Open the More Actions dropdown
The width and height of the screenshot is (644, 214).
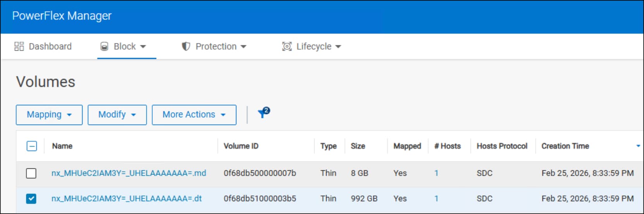(x=194, y=115)
